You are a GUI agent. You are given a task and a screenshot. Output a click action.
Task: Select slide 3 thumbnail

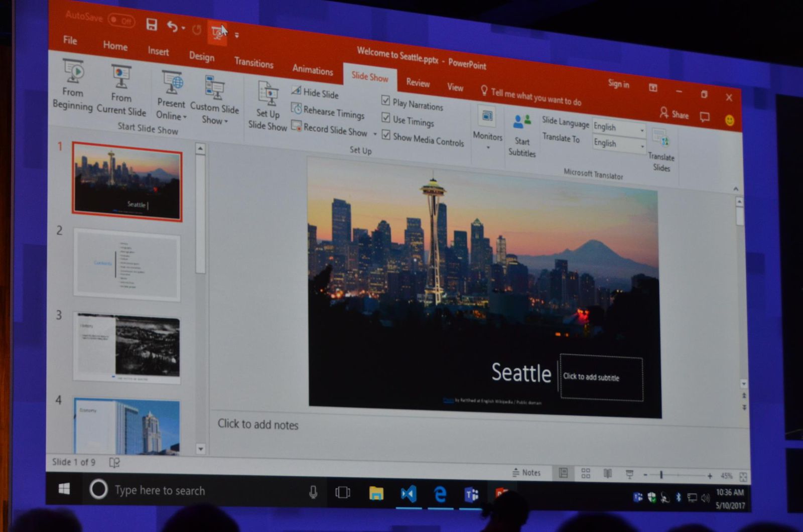tap(127, 348)
